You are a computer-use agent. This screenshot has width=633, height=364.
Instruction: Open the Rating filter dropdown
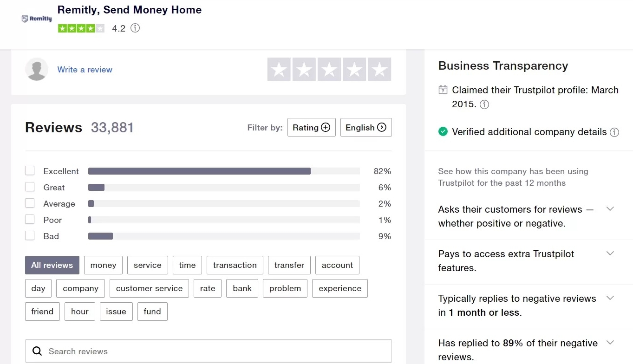(311, 128)
